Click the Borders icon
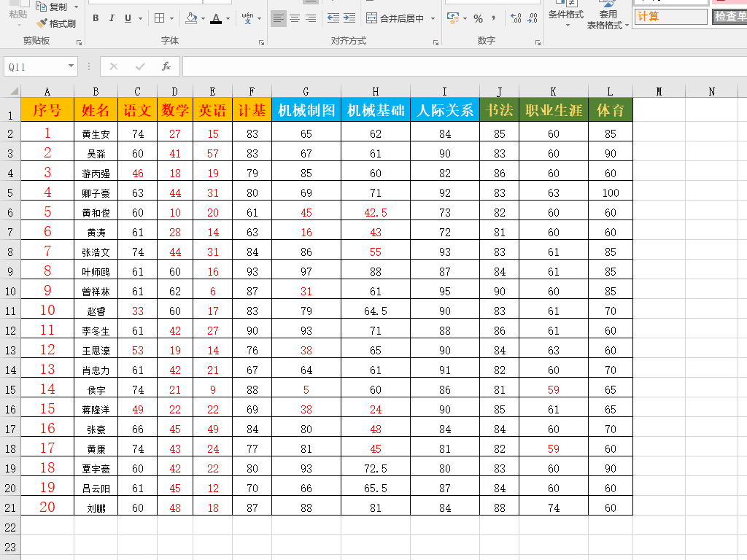 click(x=160, y=18)
